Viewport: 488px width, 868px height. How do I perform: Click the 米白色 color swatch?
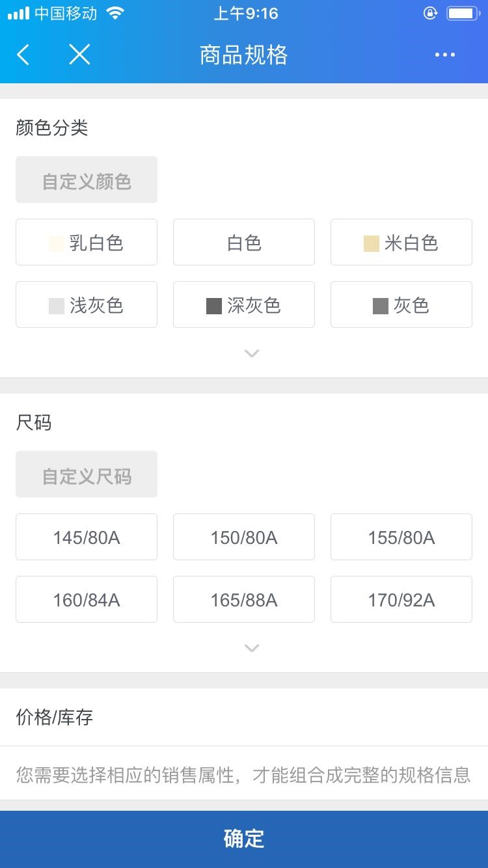coord(372,243)
